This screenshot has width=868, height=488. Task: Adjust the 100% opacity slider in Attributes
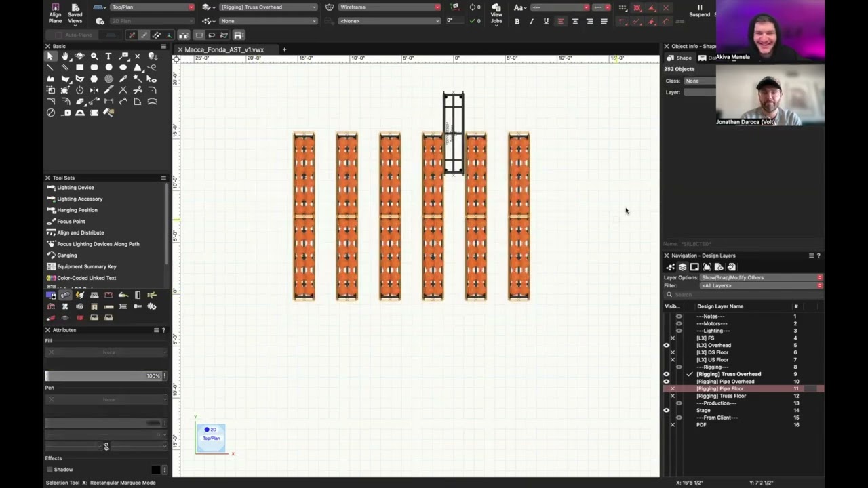point(105,376)
